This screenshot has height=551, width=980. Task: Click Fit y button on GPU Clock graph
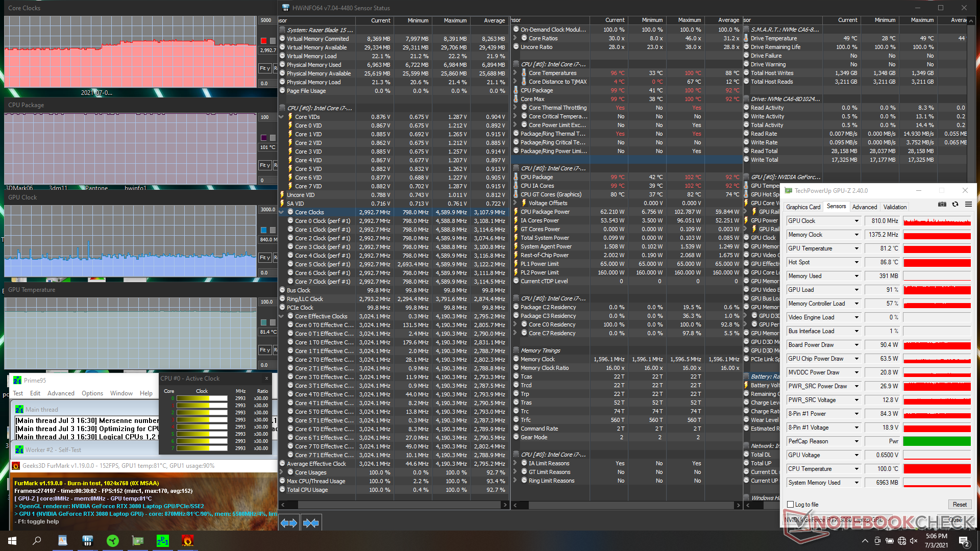(x=265, y=258)
